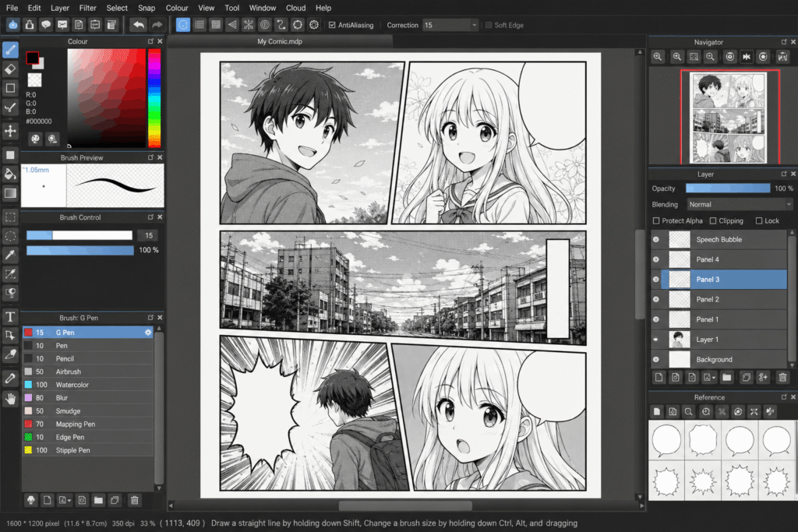Select the Text tool
Viewport: 798px width, 532px height.
pos(10,317)
